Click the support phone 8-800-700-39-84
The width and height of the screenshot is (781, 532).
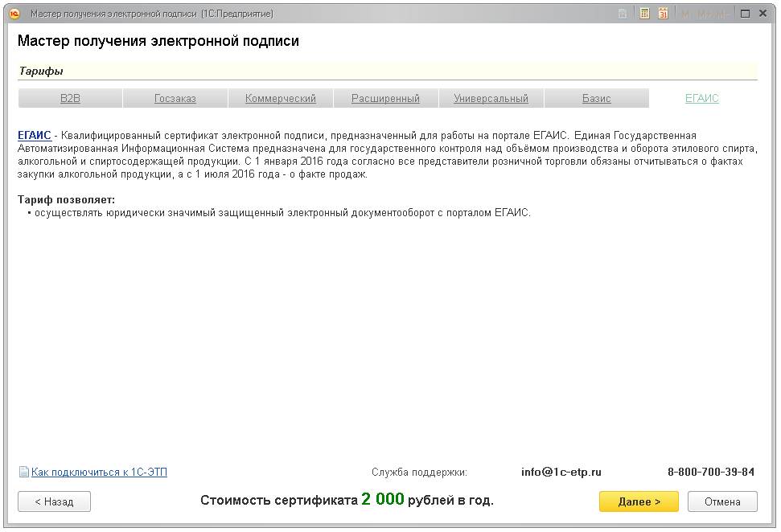[711, 472]
